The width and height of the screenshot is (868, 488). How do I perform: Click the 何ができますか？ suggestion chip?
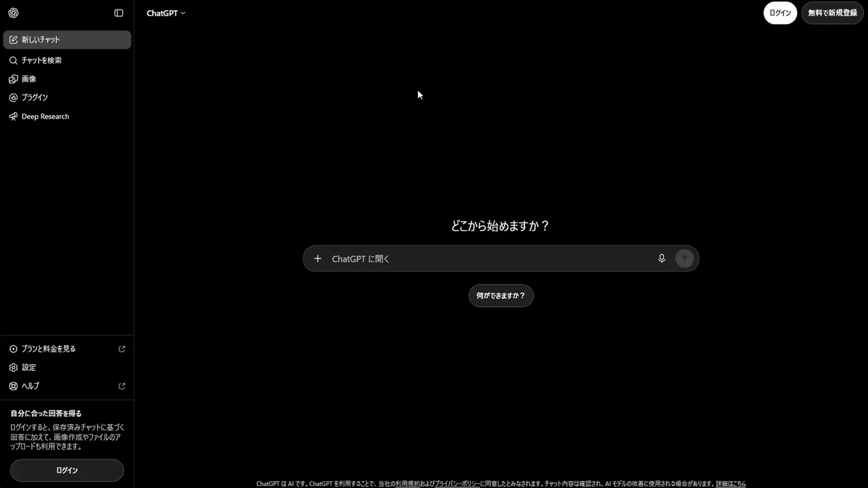tap(501, 296)
